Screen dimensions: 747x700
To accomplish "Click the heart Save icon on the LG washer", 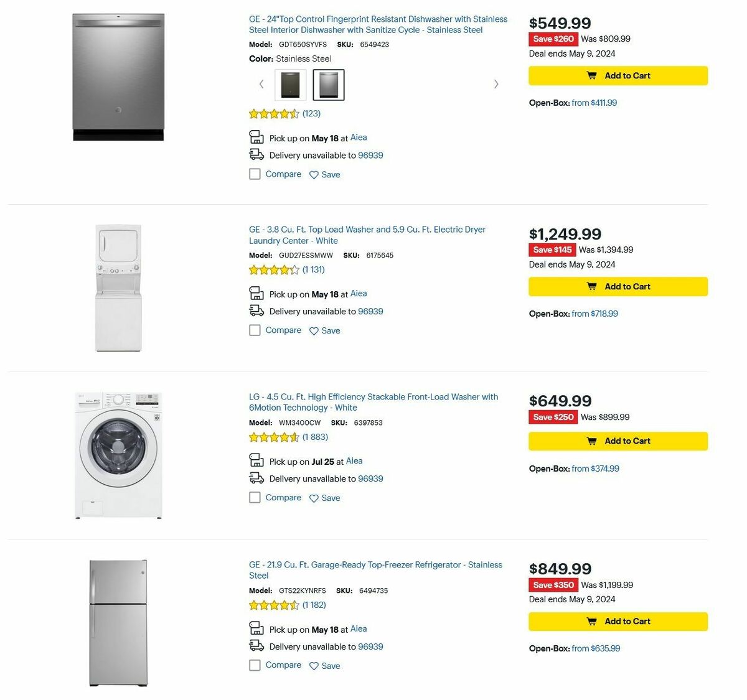I will (314, 498).
